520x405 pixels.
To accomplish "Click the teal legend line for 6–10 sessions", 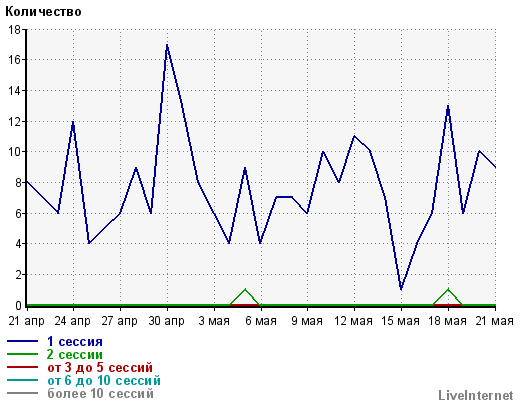I will pyautogui.click(x=22, y=380).
